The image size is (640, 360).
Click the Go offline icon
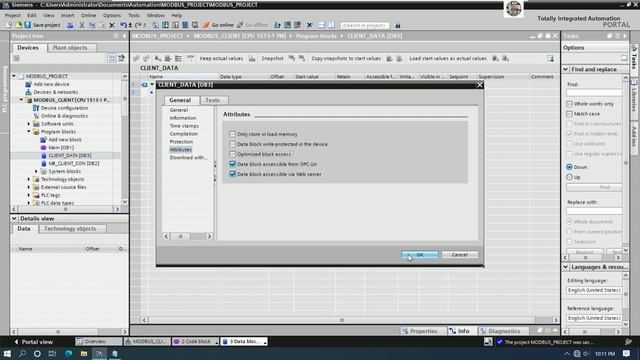[240, 25]
